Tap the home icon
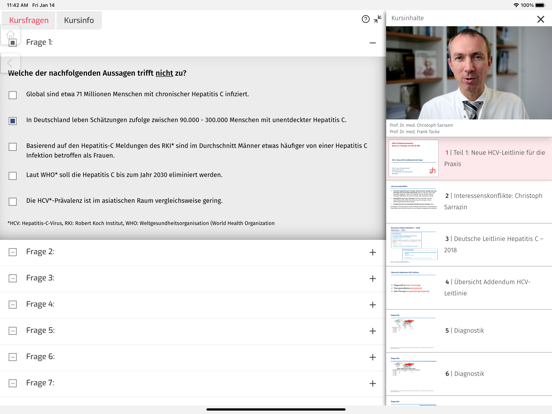This screenshot has height=414, width=552. click(11, 35)
